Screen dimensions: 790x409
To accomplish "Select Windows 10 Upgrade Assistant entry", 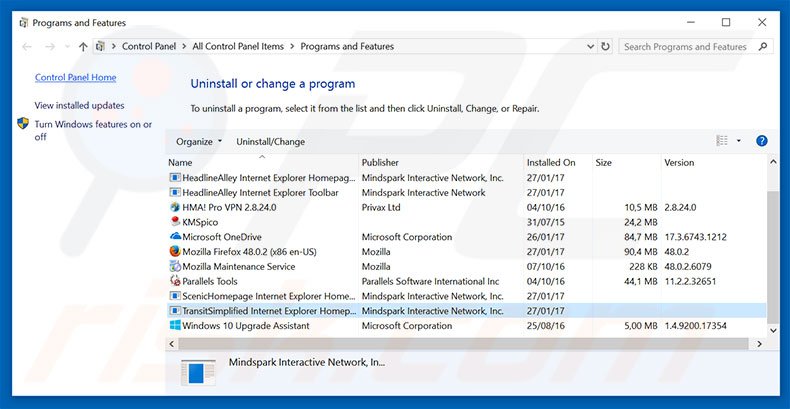I will pyautogui.click(x=246, y=326).
